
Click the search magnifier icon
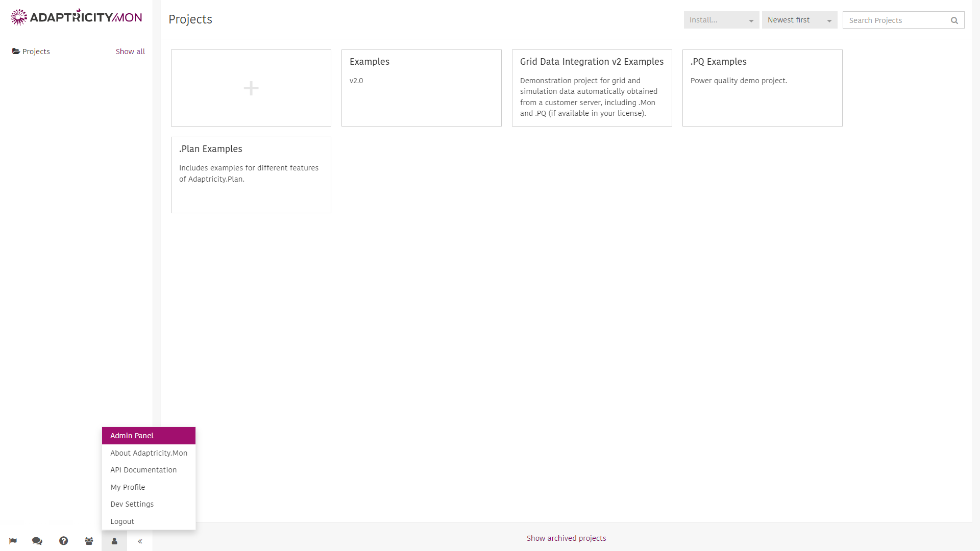[954, 20]
